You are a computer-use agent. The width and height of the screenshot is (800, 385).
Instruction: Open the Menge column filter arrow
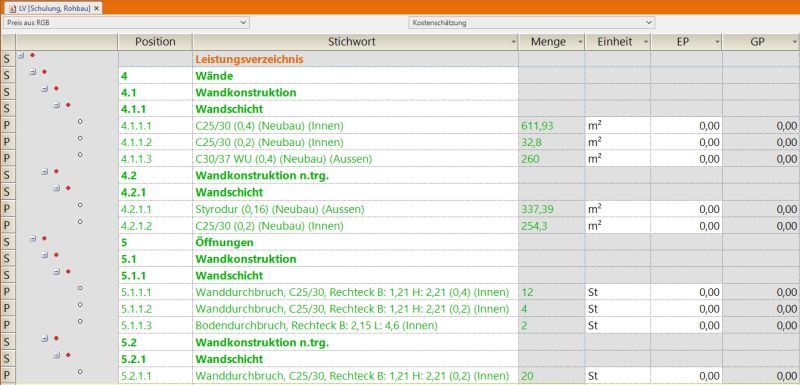(x=580, y=42)
